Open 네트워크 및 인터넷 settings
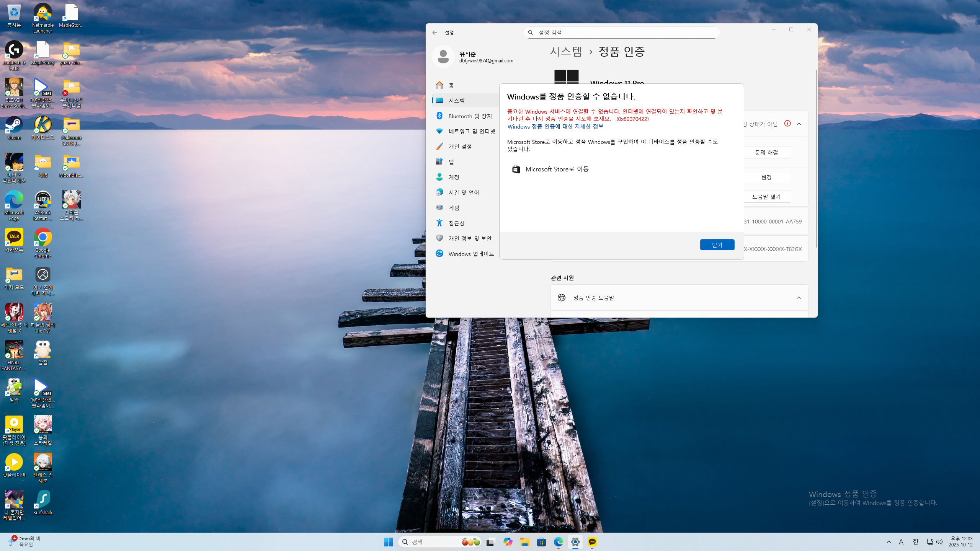980x551 pixels. coord(465,131)
